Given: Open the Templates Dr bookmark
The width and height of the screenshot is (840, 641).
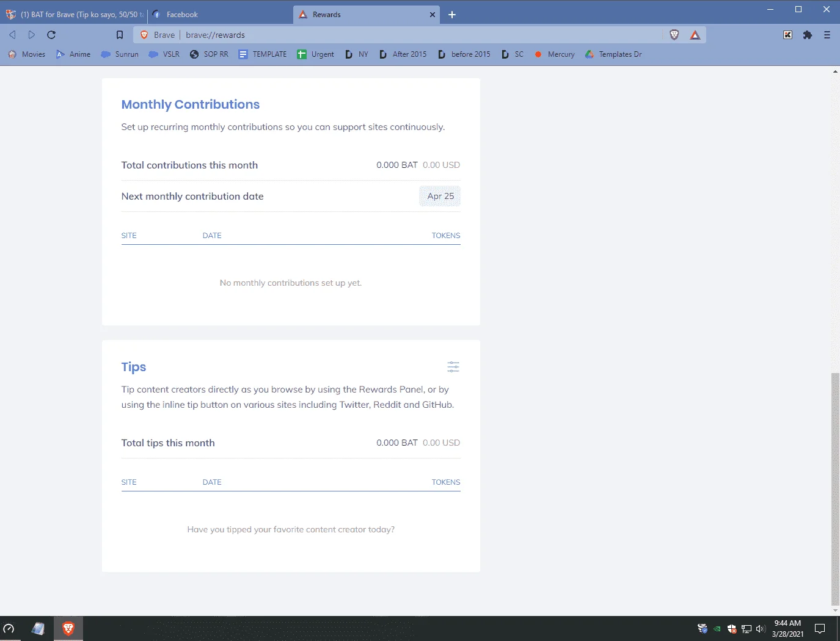Looking at the screenshot, I should pyautogui.click(x=613, y=54).
